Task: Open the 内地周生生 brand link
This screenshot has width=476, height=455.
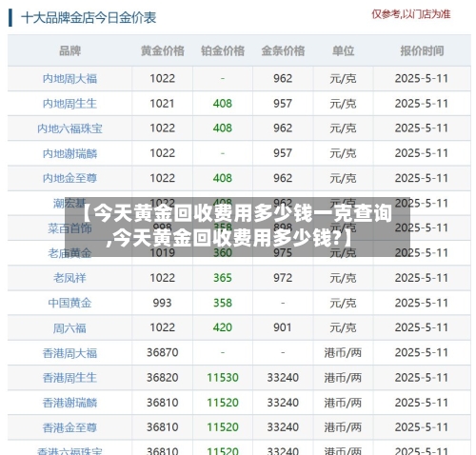Action: (69, 104)
